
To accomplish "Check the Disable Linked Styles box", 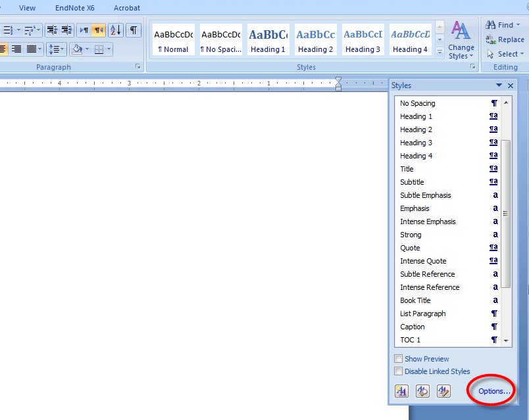I will pyautogui.click(x=399, y=371).
